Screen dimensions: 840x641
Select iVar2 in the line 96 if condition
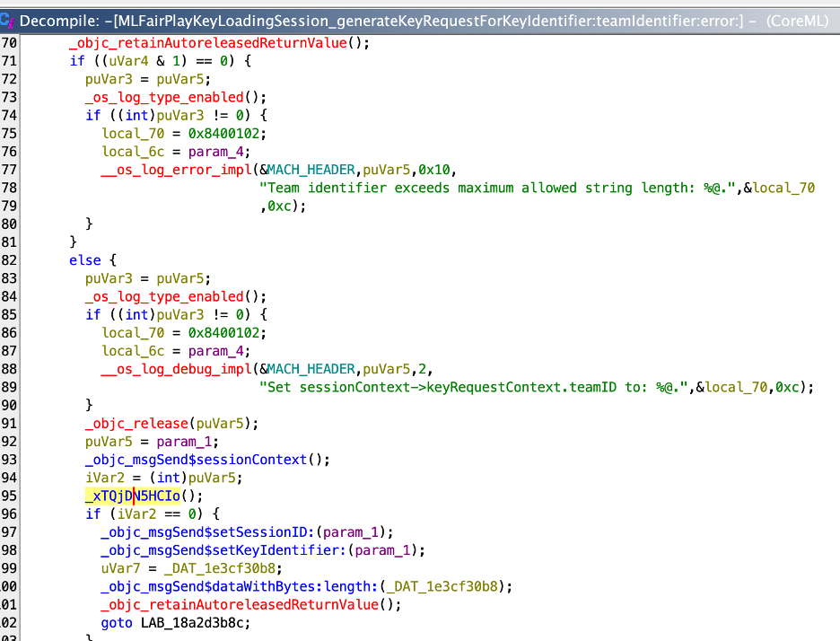point(126,514)
